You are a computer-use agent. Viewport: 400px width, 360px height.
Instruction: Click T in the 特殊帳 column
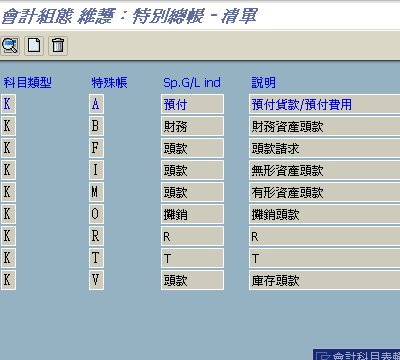point(96,258)
